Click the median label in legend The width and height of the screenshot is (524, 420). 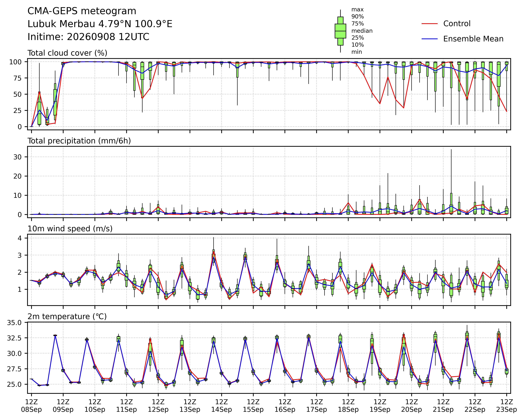point(362,31)
